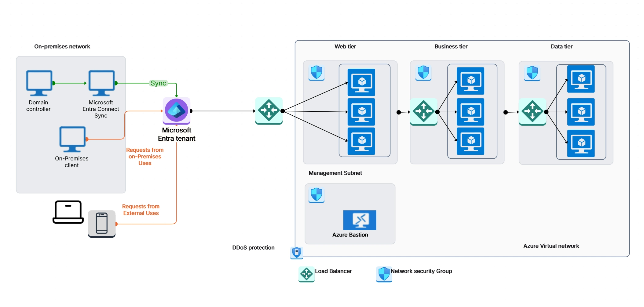
Task: Click the middle Business tier virtual machine
Action: pyautogui.click(x=470, y=112)
